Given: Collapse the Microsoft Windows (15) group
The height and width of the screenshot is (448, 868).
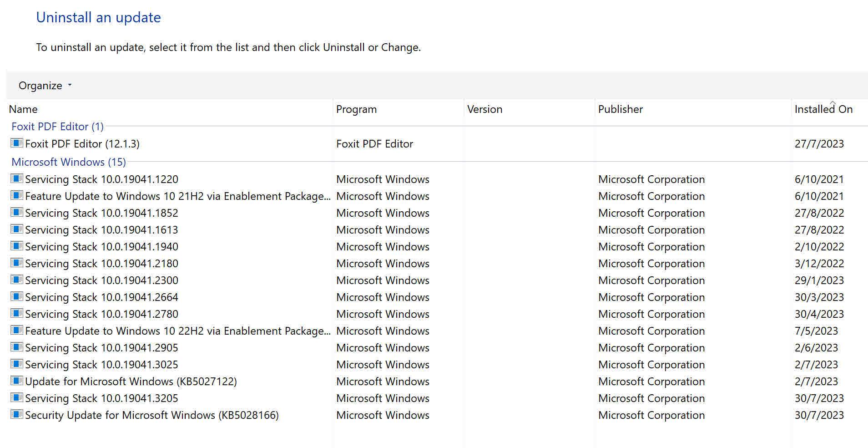Looking at the screenshot, I should (x=68, y=162).
